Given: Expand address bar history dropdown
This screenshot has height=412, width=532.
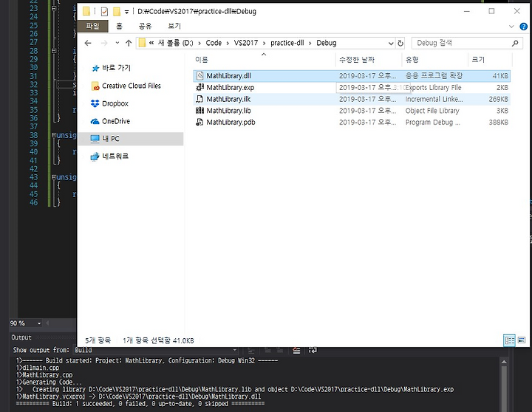Looking at the screenshot, I should [x=391, y=43].
